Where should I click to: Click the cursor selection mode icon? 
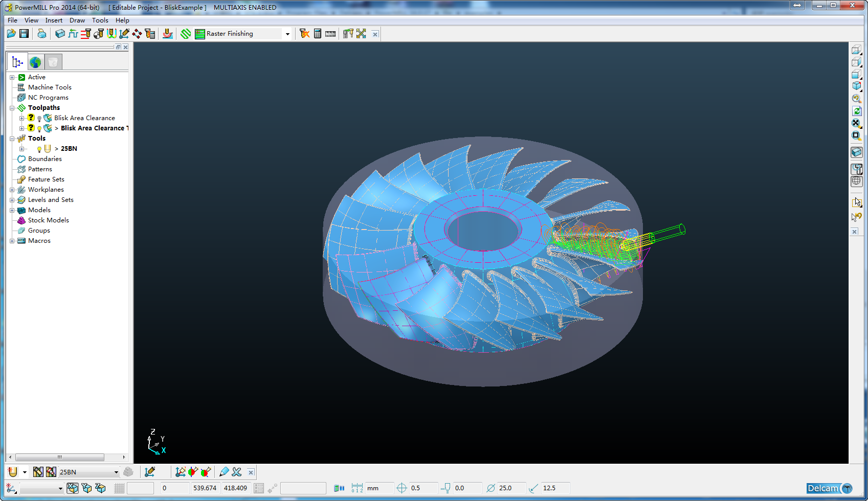pyautogui.click(x=857, y=202)
